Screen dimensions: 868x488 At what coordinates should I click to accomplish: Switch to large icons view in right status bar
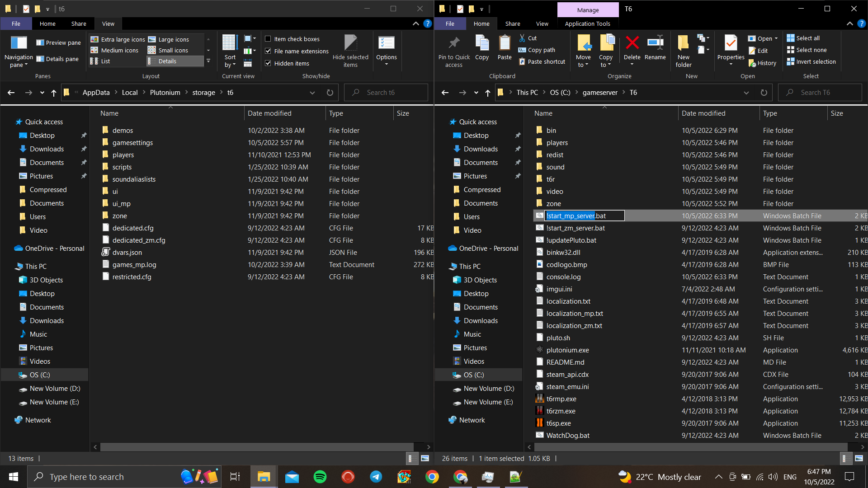point(859,458)
